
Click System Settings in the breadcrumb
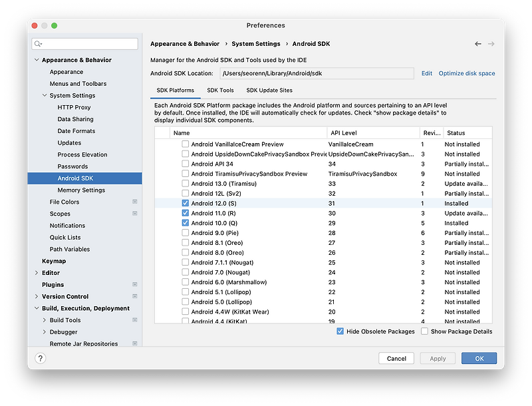(x=256, y=44)
